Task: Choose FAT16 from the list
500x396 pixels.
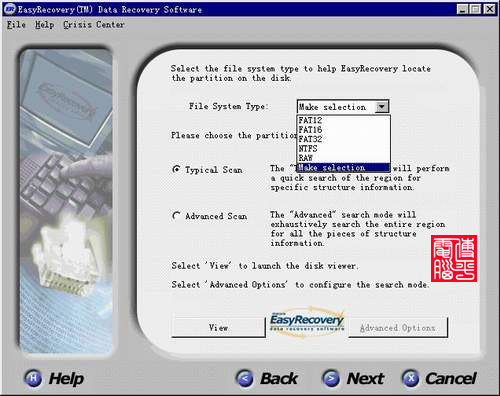Action: (343, 130)
